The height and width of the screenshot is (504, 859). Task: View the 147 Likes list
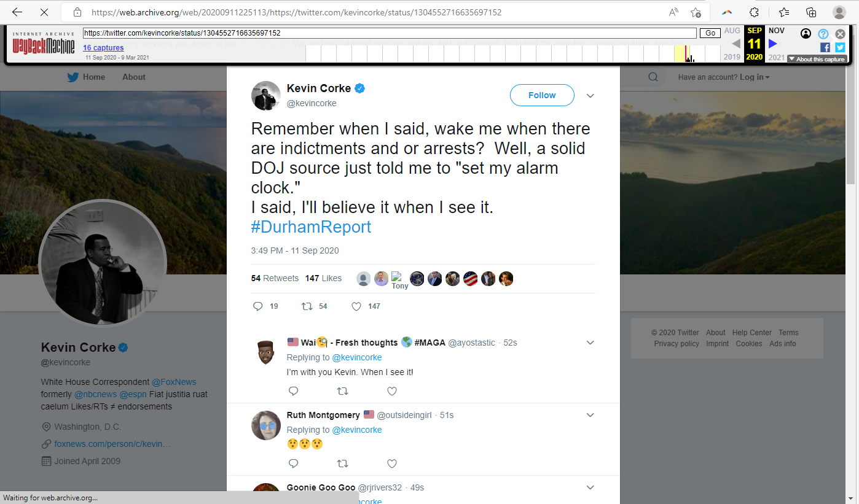tap(323, 278)
